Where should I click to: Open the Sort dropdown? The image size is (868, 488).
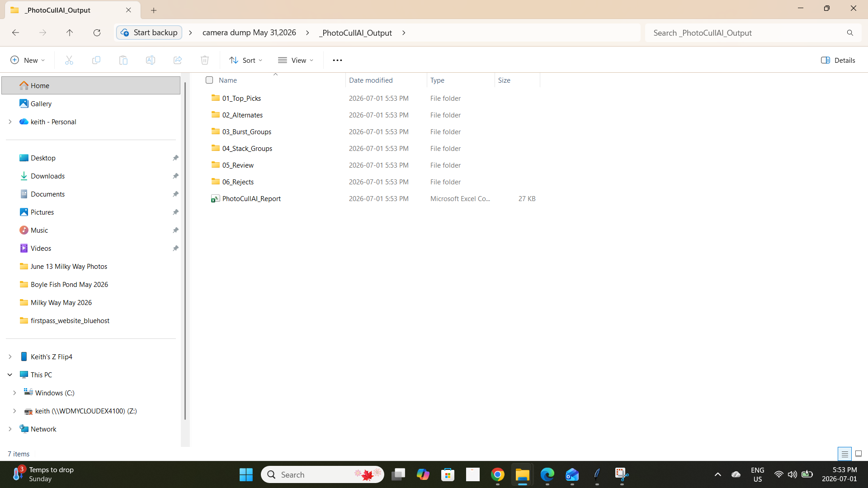pos(245,60)
